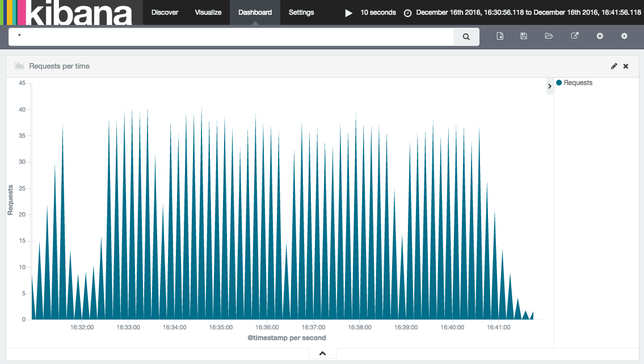Open dashboard options with the gear icon
644x364 pixels.
click(624, 36)
